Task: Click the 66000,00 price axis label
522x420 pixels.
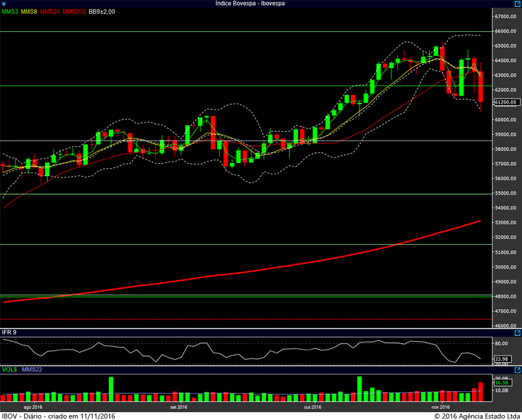Action: pos(505,31)
